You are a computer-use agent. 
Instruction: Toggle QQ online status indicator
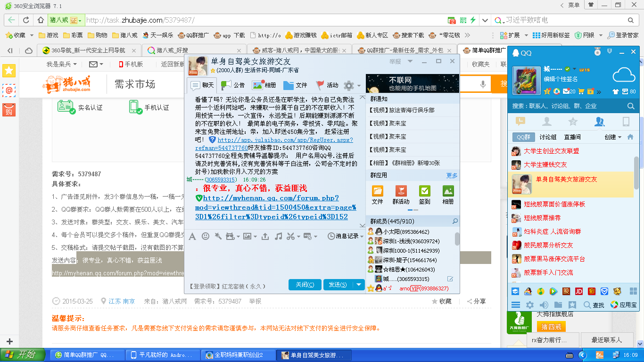[568, 69]
